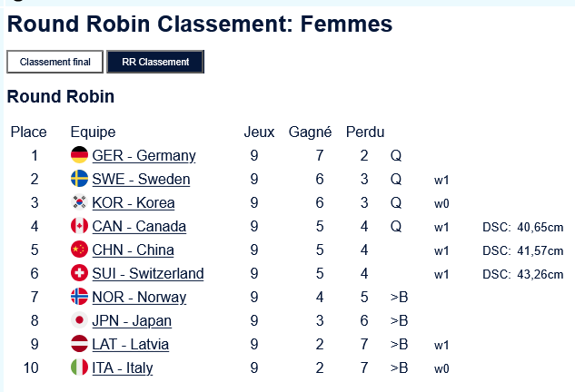Screen dimensions: 575x392
Task: Click the Sweden flag icon
Action: pyautogui.click(x=79, y=179)
